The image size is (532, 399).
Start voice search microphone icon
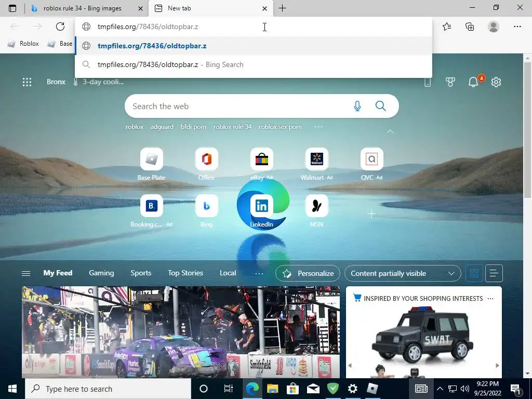[x=357, y=106]
